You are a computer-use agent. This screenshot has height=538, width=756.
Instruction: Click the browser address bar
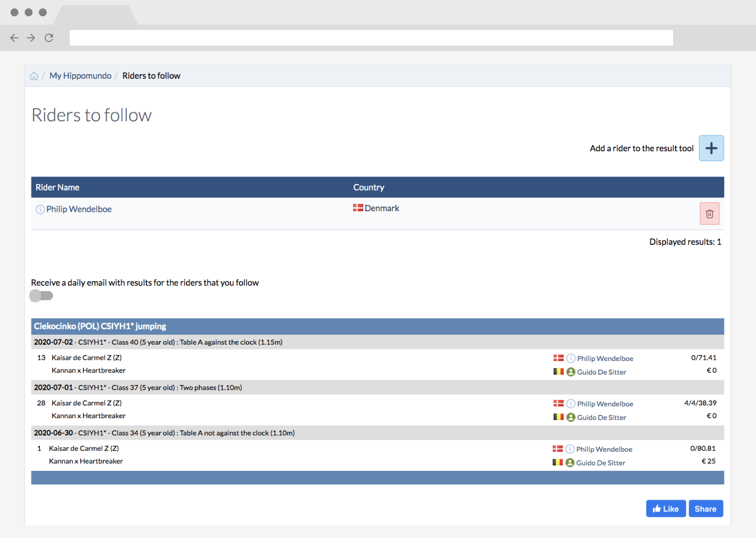coord(371,38)
